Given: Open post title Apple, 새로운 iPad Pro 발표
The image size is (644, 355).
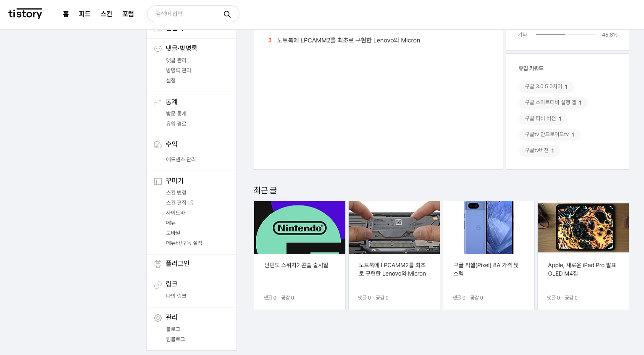Looking at the screenshot, I should [582, 269].
